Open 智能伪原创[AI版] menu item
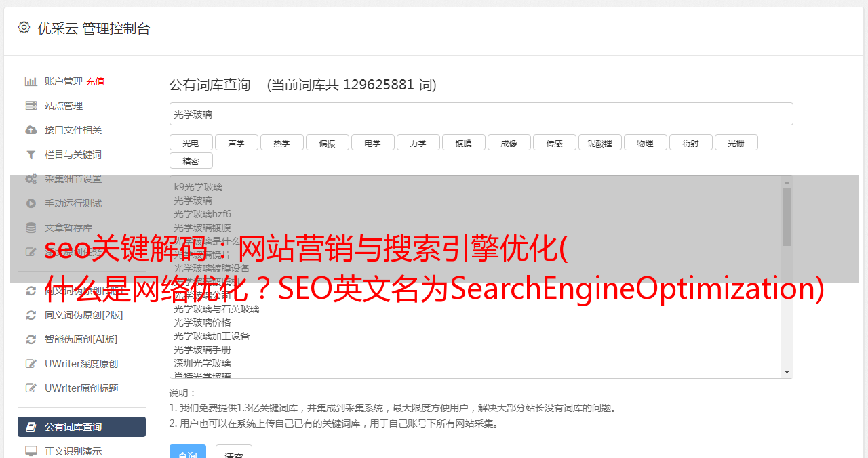This screenshot has width=868, height=458. [81, 339]
